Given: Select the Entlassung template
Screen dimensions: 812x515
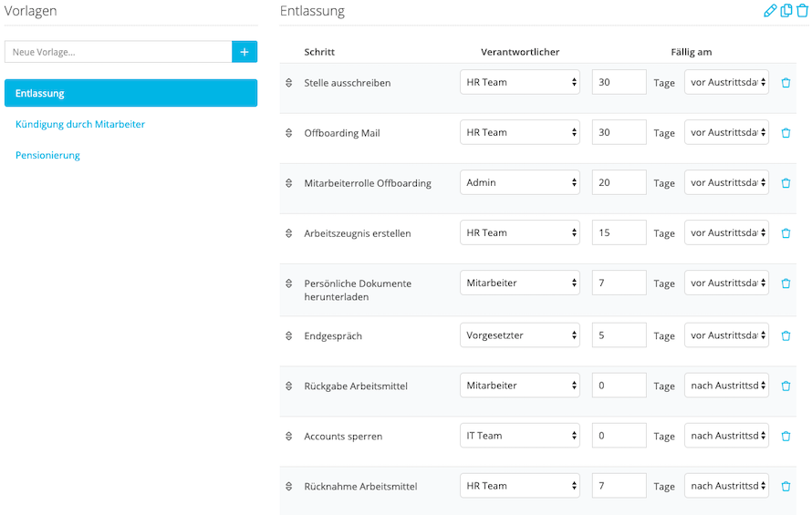Looking at the screenshot, I should pyautogui.click(x=131, y=93).
